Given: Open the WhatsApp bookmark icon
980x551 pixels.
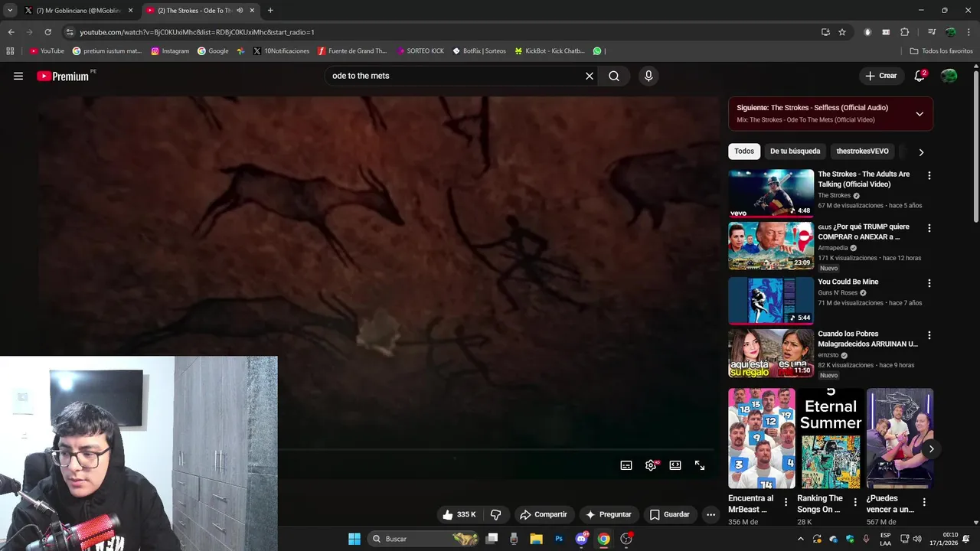Looking at the screenshot, I should 598,51.
